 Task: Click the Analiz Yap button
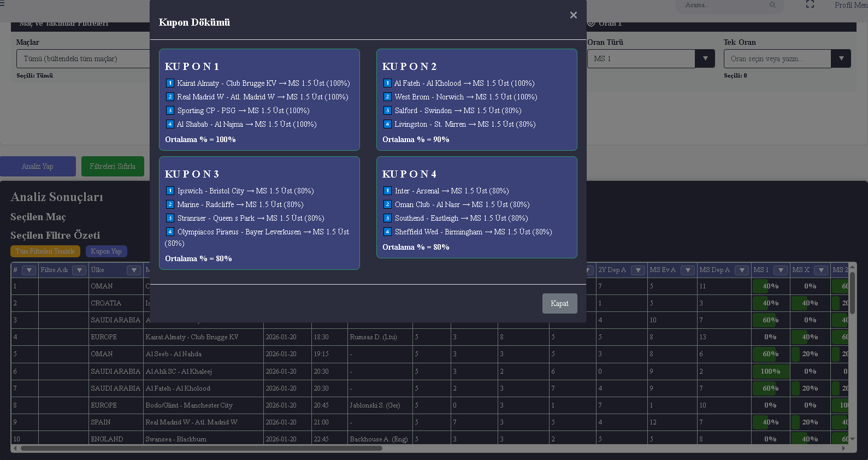pos(38,166)
